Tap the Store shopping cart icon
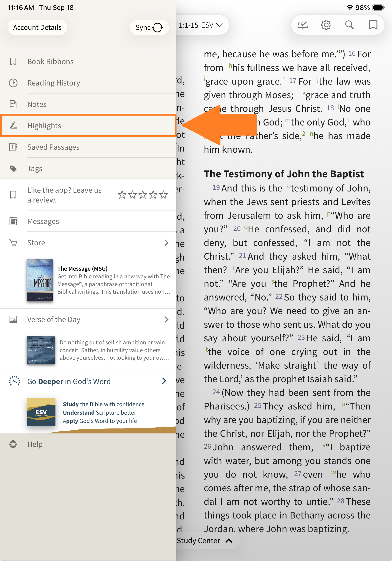Viewport: 392px width, 561px height. 13,243
